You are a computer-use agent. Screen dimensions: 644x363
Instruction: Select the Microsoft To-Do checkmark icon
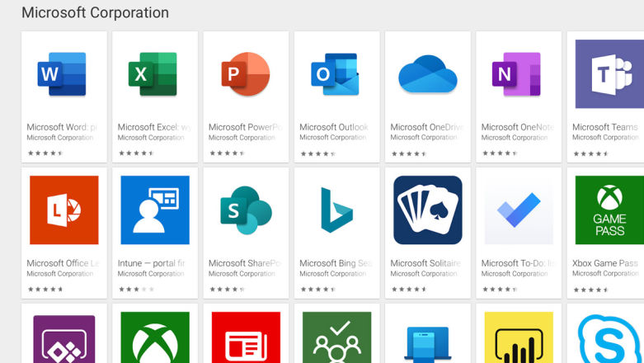[519, 210]
